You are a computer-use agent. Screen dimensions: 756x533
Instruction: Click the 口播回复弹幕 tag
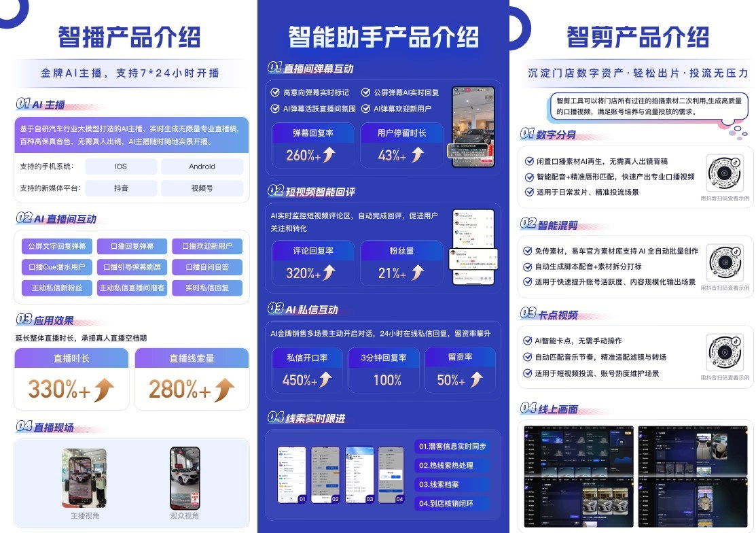pos(132,246)
